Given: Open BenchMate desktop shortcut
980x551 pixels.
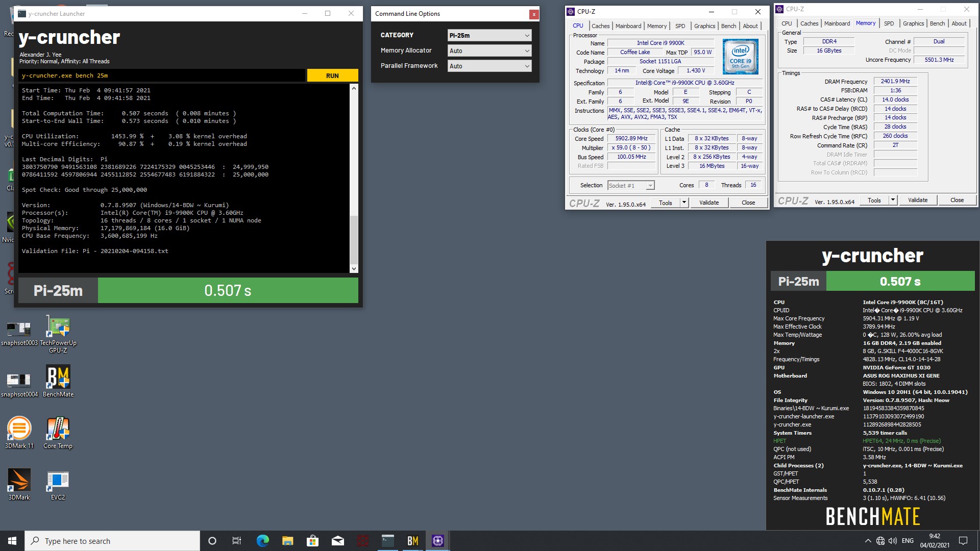Looking at the screenshot, I should [x=58, y=381].
